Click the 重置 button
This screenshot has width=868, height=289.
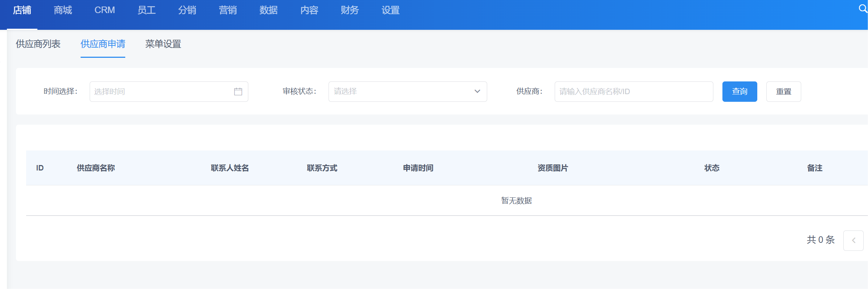pyautogui.click(x=784, y=92)
